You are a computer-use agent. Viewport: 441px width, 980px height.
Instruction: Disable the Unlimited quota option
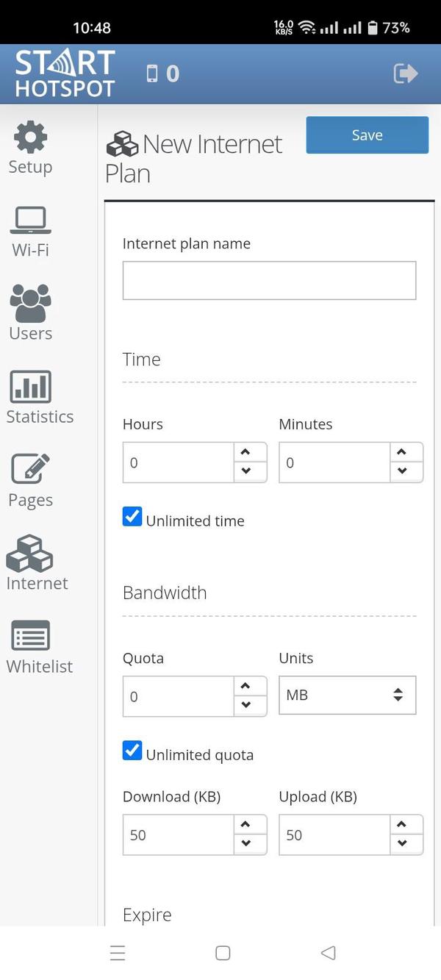(x=132, y=751)
